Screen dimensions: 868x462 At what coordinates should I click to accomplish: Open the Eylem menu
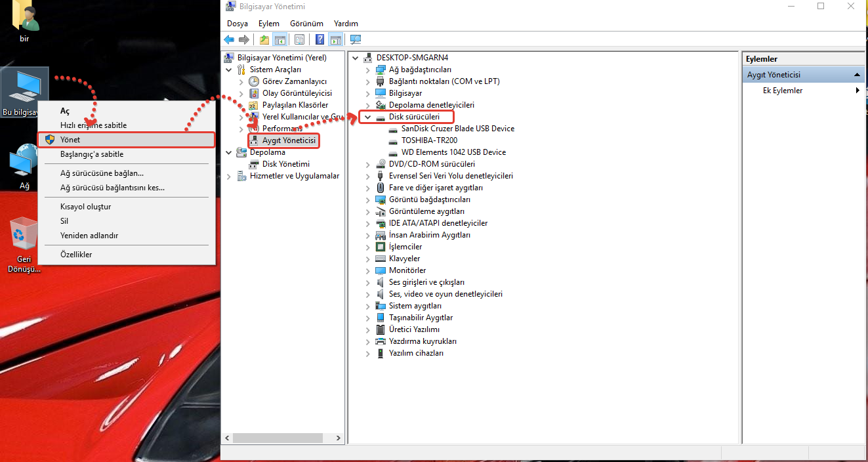point(268,24)
